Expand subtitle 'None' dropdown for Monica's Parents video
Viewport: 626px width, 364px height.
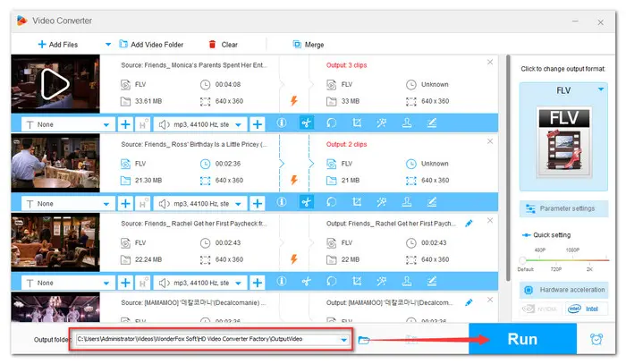[107, 124]
